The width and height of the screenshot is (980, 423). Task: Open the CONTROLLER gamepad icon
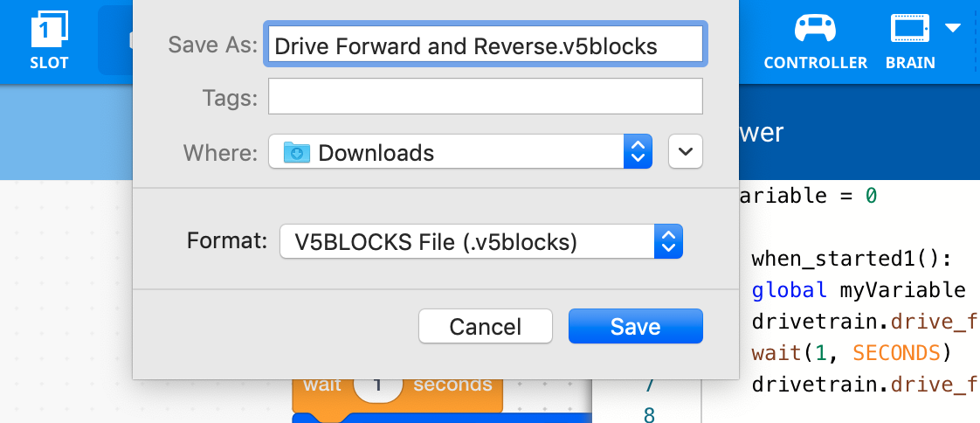814,29
